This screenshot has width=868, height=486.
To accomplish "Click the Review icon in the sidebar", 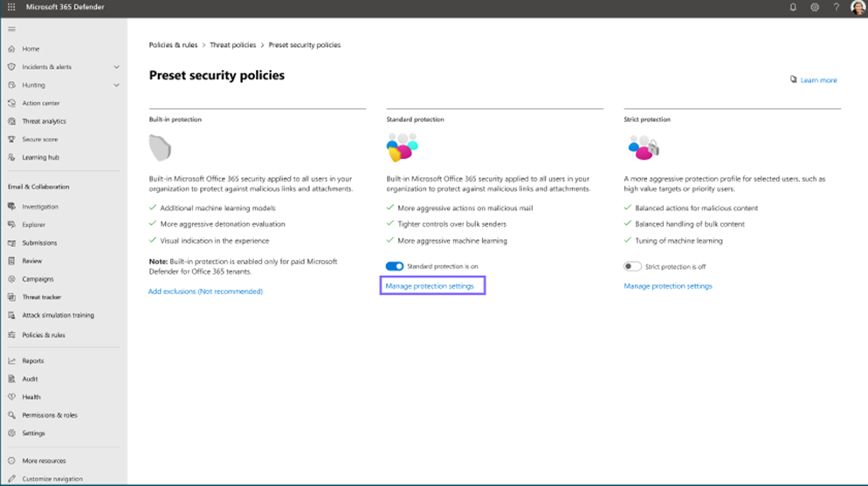I will tap(11, 260).
